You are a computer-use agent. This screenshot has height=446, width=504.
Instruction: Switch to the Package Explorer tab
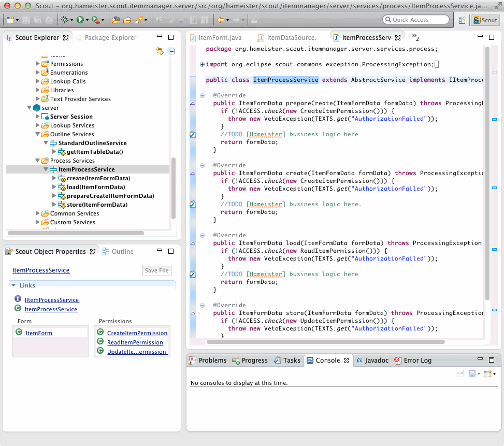[110, 38]
